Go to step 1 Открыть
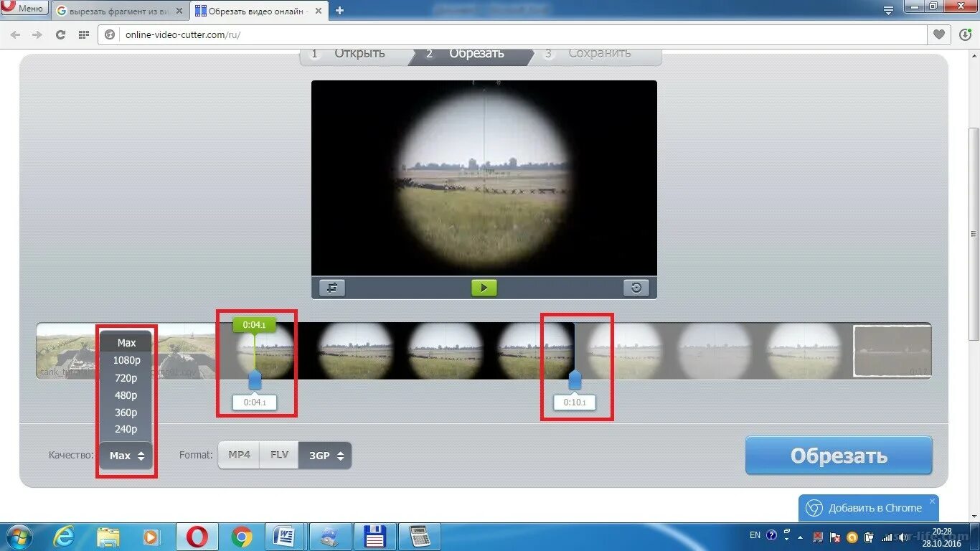The width and height of the screenshot is (980, 551). (x=354, y=54)
